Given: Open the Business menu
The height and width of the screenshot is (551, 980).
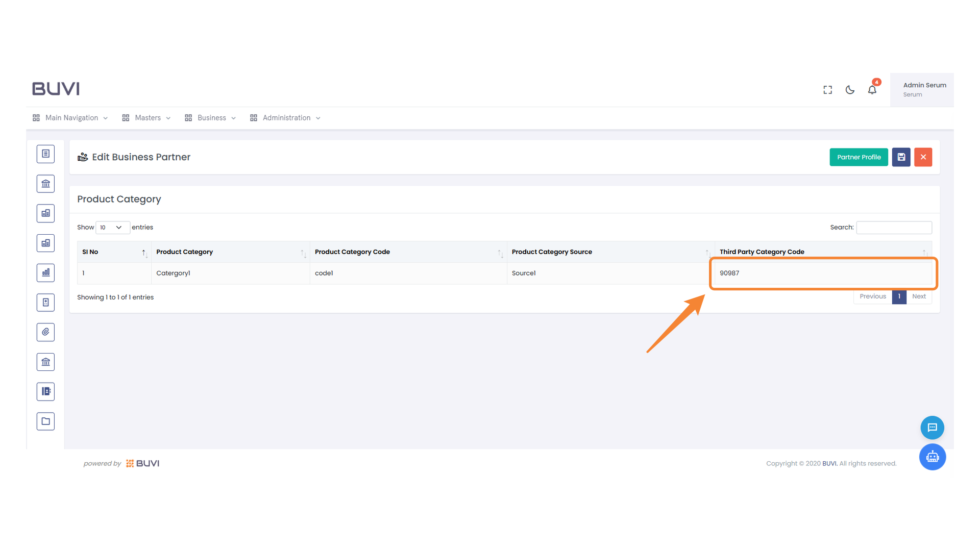Looking at the screenshot, I should point(211,118).
